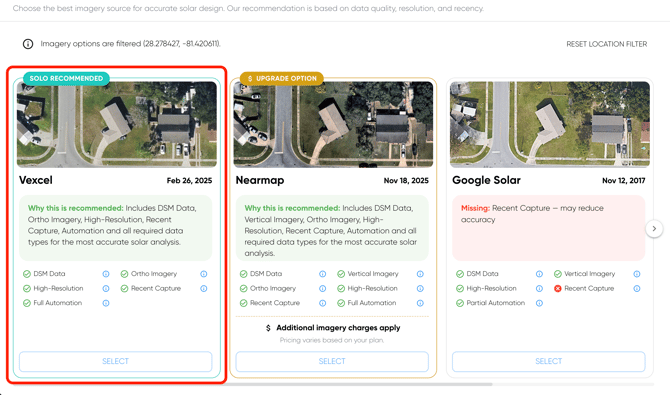Click the green check beside Nearmap Vertical Imagery

click(341, 274)
